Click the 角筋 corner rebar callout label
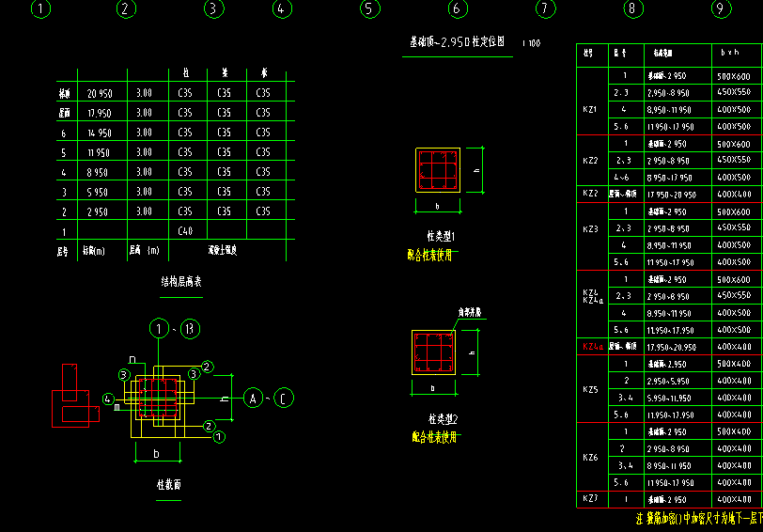Screen dimensions: 763x532 click(470, 312)
